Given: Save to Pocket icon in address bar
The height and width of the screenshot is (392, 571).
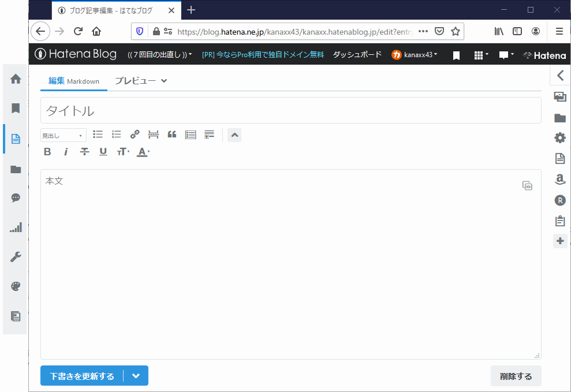Looking at the screenshot, I should [x=439, y=31].
